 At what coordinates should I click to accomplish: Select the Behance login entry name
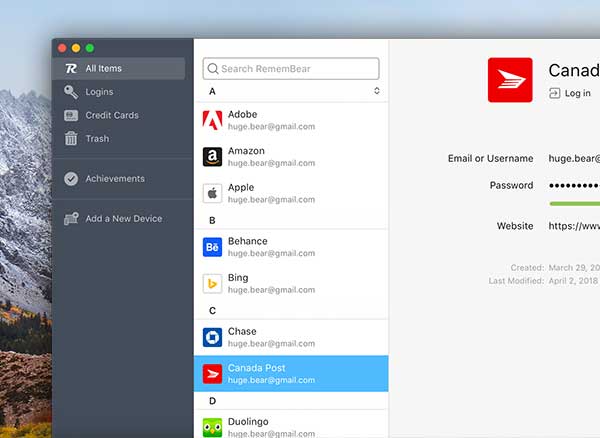click(248, 241)
